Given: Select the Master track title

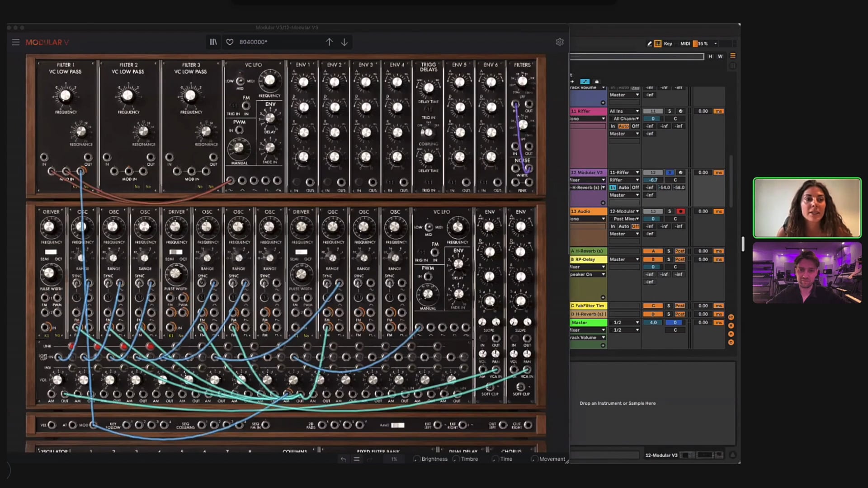Looking at the screenshot, I should coord(588,323).
